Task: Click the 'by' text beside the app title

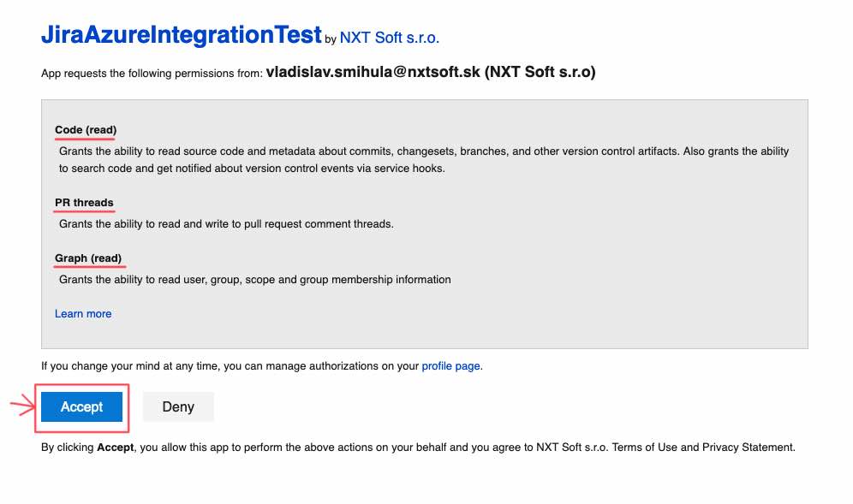Action: click(x=331, y=39)
